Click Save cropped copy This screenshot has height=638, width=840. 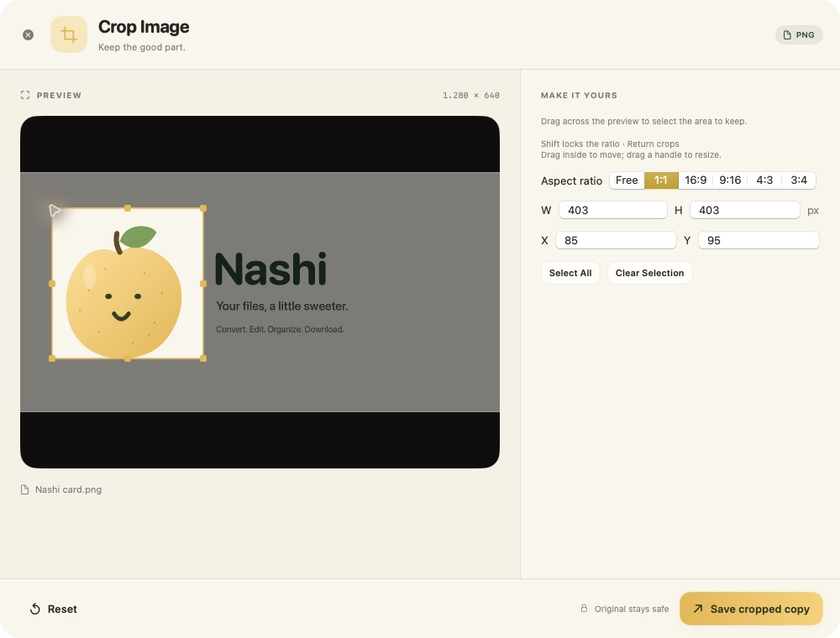coord(751,609)
